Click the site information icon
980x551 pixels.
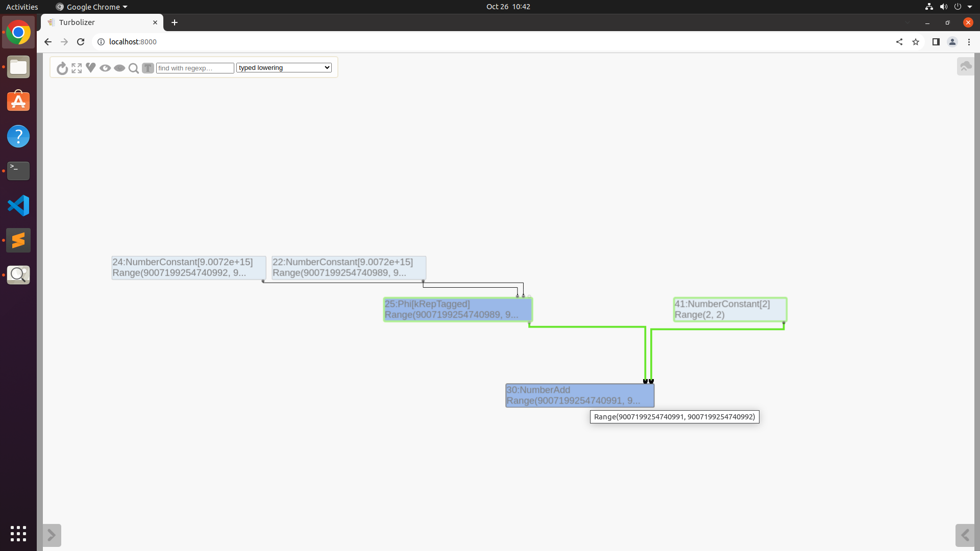coord(101,42)
